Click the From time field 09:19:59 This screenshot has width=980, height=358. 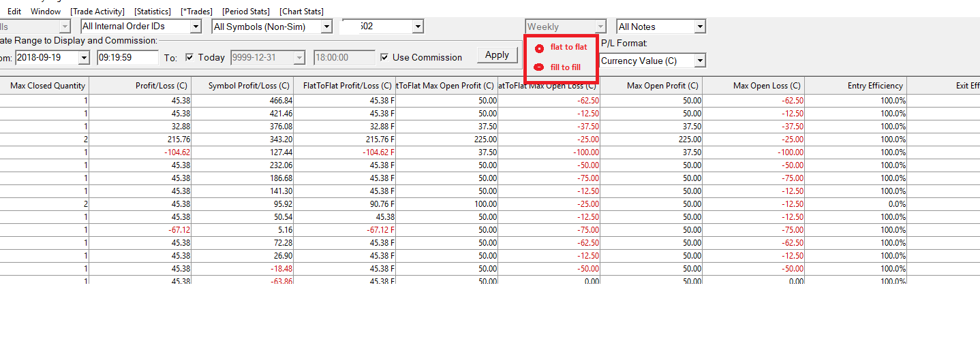click(x=127, y=58)
